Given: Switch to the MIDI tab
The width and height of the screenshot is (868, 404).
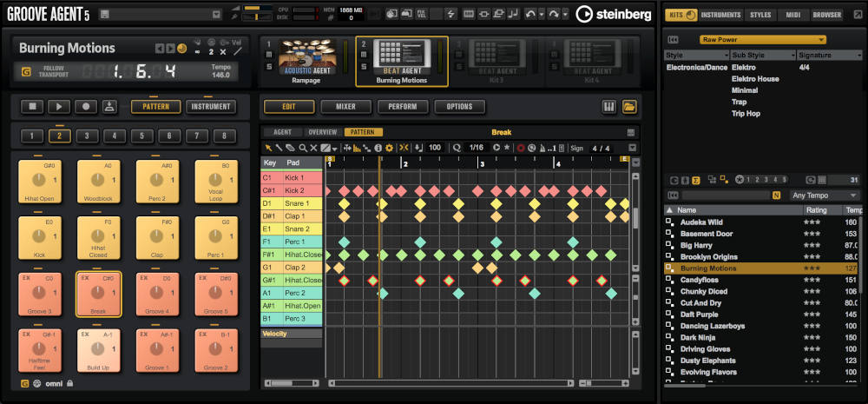Looking at the screenshot, I should tap(793, 15).
